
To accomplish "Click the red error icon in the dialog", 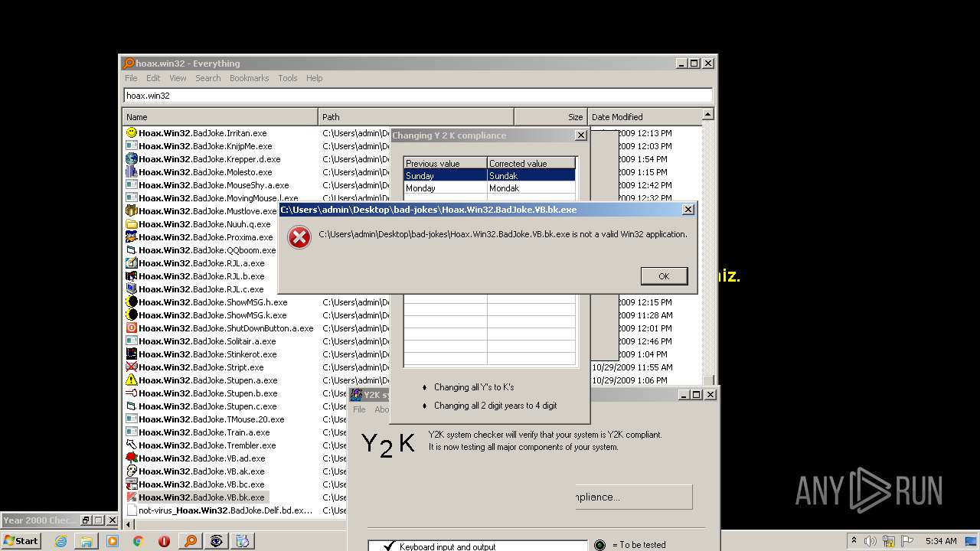I will point(299,237).
